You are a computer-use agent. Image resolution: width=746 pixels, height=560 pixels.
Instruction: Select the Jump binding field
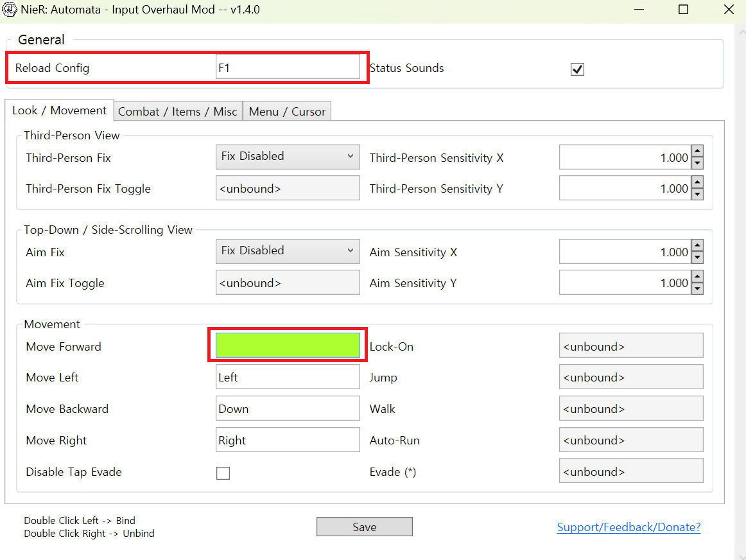tap(631, 377)
